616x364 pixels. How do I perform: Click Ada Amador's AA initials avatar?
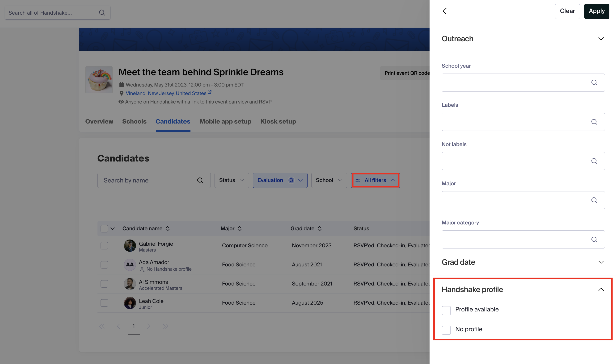point(130,265)
